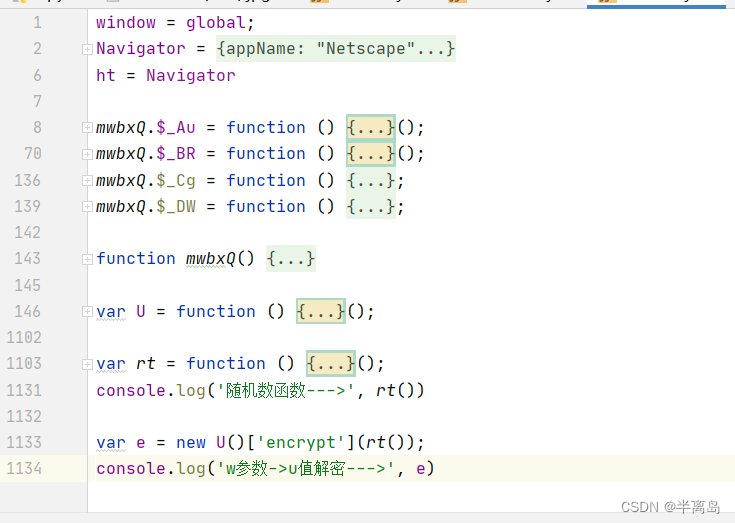Click line number 70 in the gutter

(x=33, y=154)
